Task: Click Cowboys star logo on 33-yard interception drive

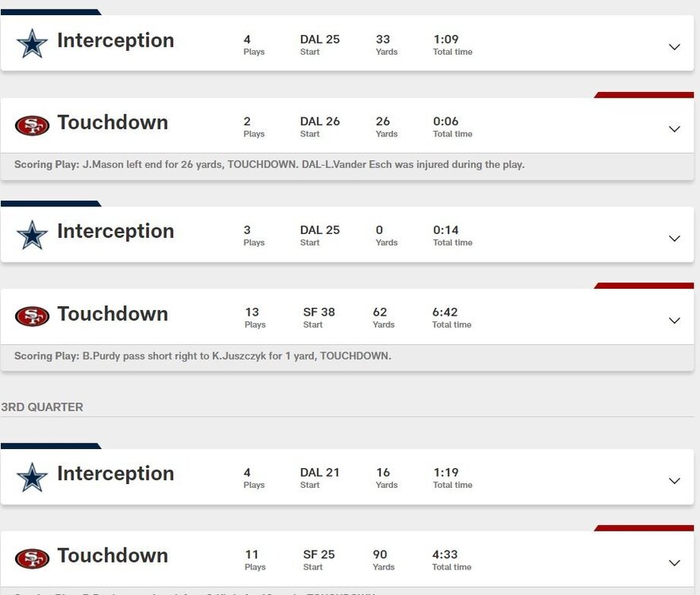Action: pyautogui.click(x=33, y=44)
